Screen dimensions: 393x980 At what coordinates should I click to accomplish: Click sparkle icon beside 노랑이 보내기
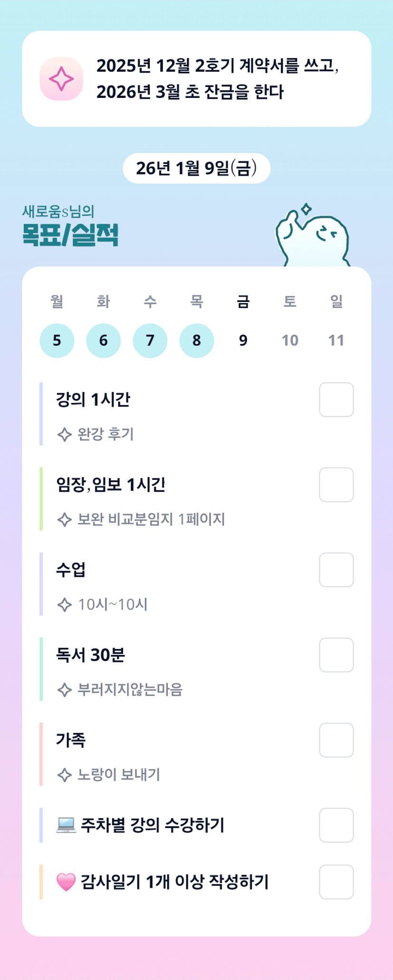[65, 775]
